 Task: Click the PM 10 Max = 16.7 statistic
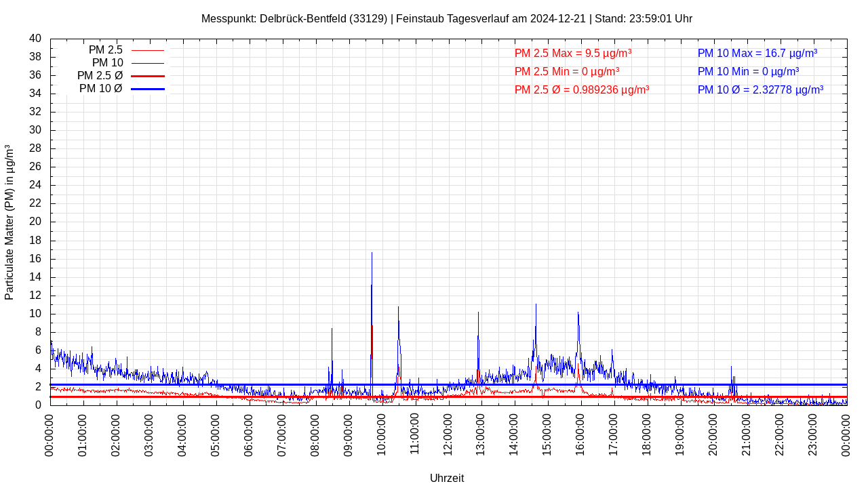click(x=757, y=53)
